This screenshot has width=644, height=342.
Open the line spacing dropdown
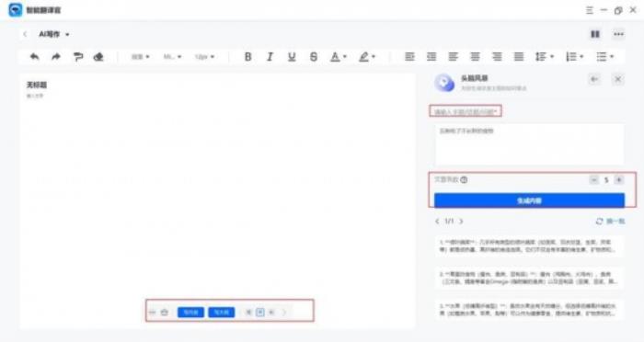click(x=545, y=57)
